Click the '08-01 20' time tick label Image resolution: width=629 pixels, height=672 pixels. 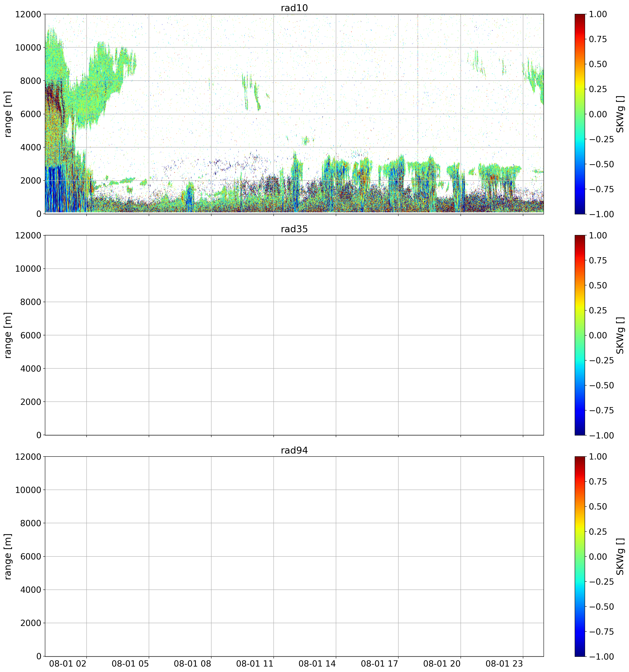coord(442,664)
